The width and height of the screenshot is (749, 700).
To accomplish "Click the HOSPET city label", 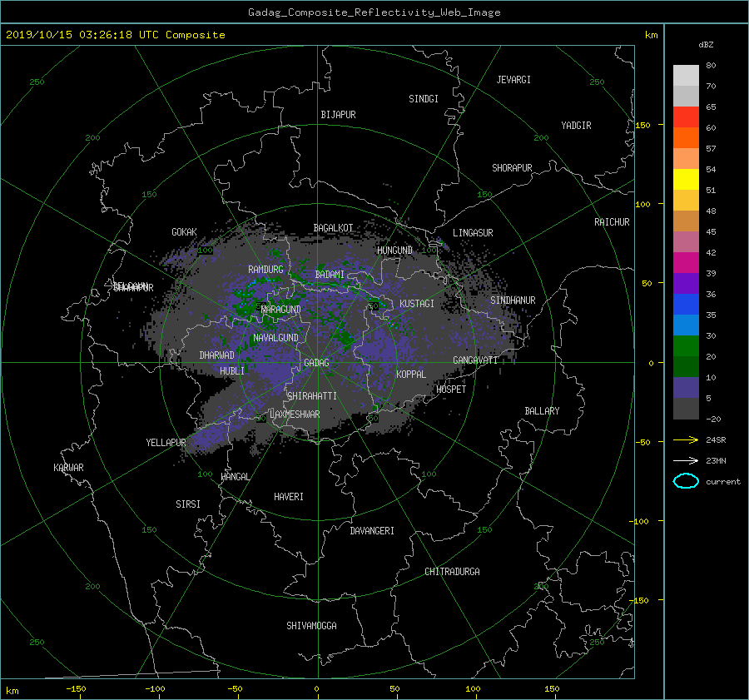I will pos(451,390).
